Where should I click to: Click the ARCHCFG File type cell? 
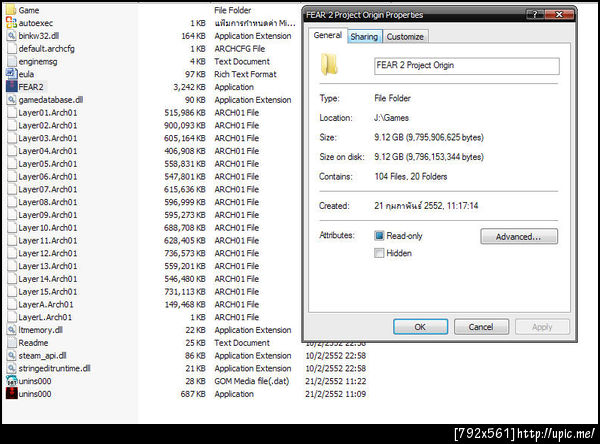(x=240, y=49)
